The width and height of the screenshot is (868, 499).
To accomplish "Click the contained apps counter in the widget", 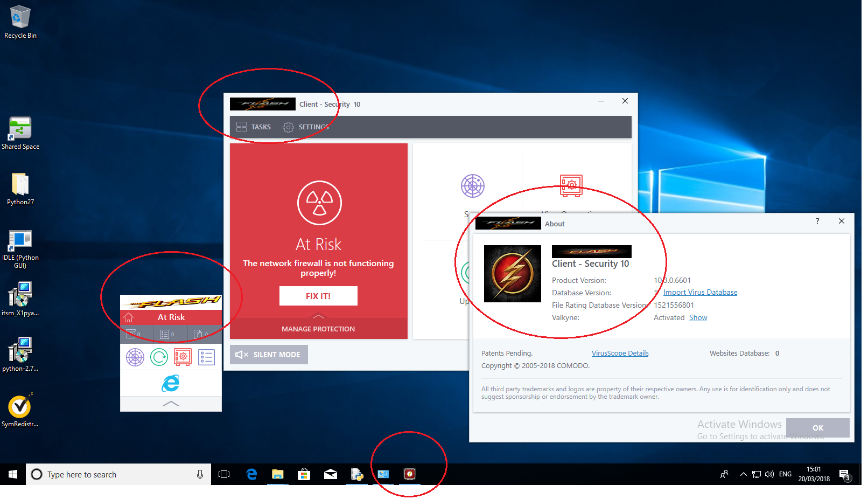I will coord(133,334).
